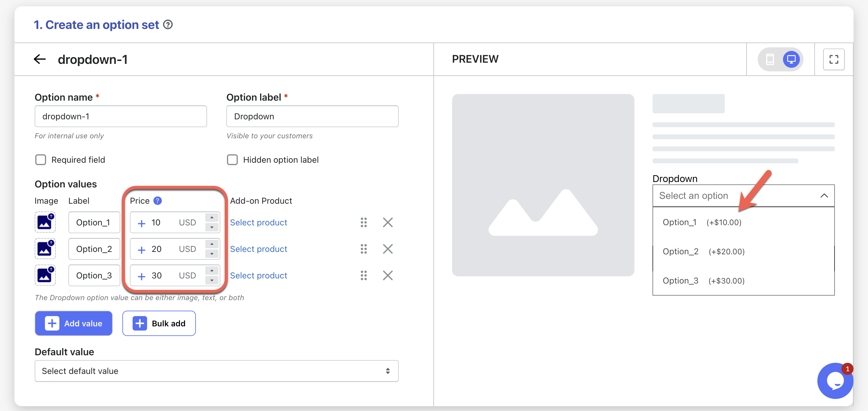
Task: Choose Option_3 (+$30.00) in preview list
Action: click(x=703, y=281)
